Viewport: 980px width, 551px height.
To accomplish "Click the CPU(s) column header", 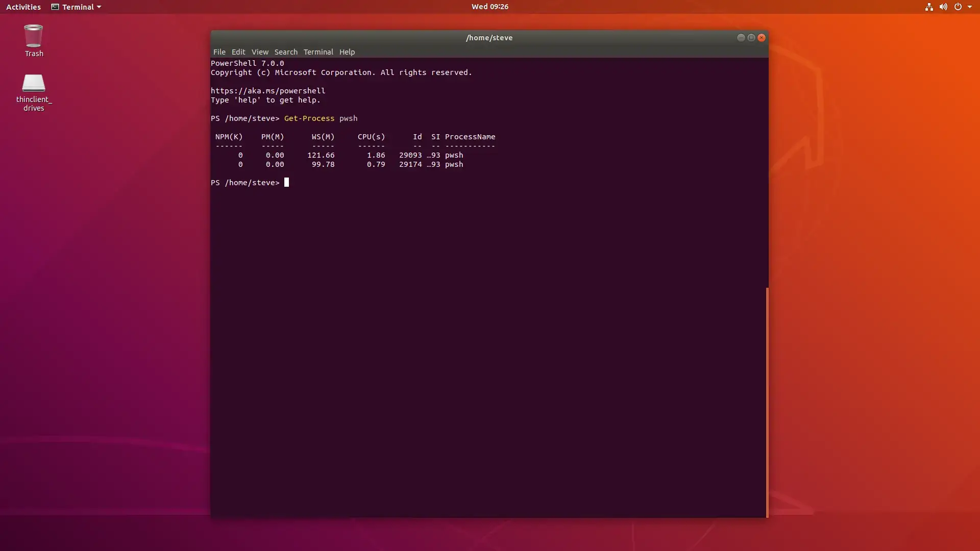I will (372, 137).
